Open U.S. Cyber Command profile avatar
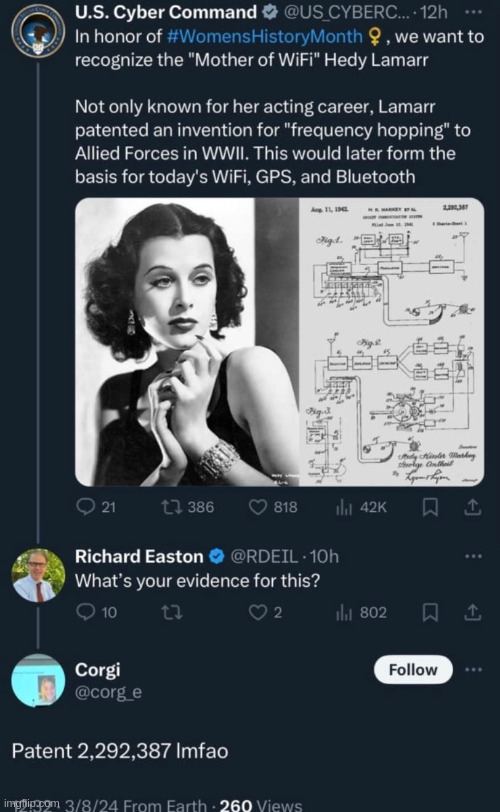The width and height of the screenshot is (500, 812). (38, 31)
